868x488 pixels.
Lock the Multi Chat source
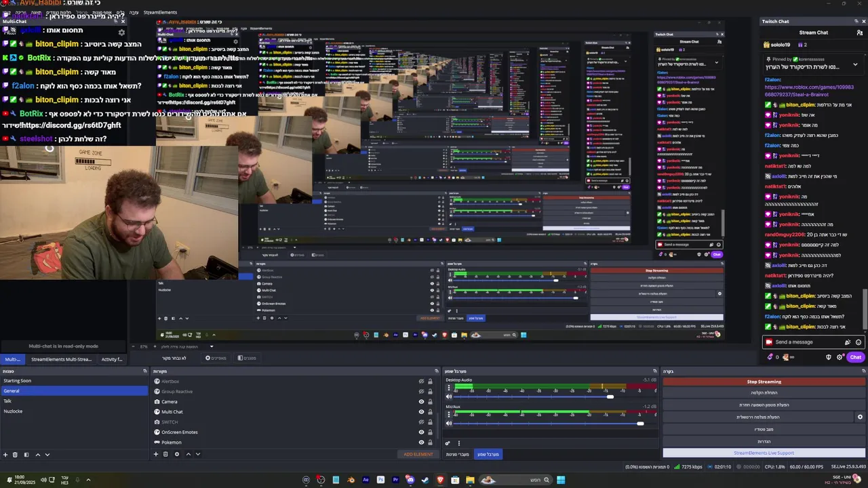tap(430, 412)
